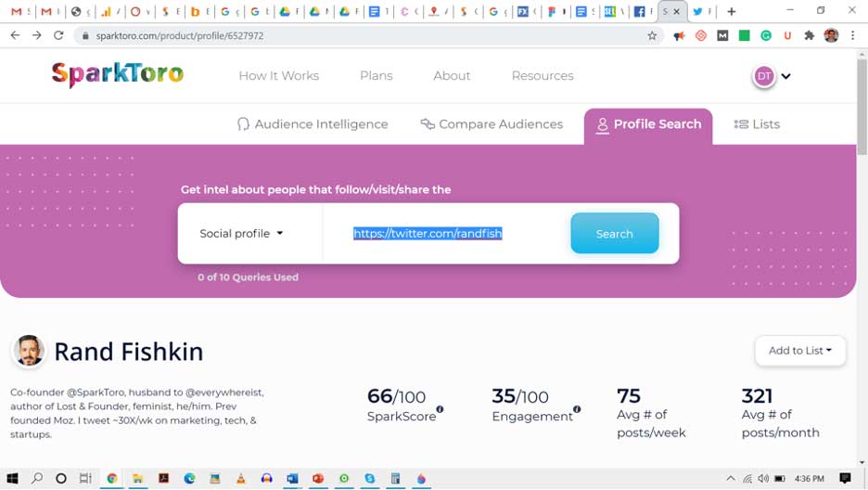Open the Social profile dropdown
Screen dimensions: 868x490
[241, 234]
